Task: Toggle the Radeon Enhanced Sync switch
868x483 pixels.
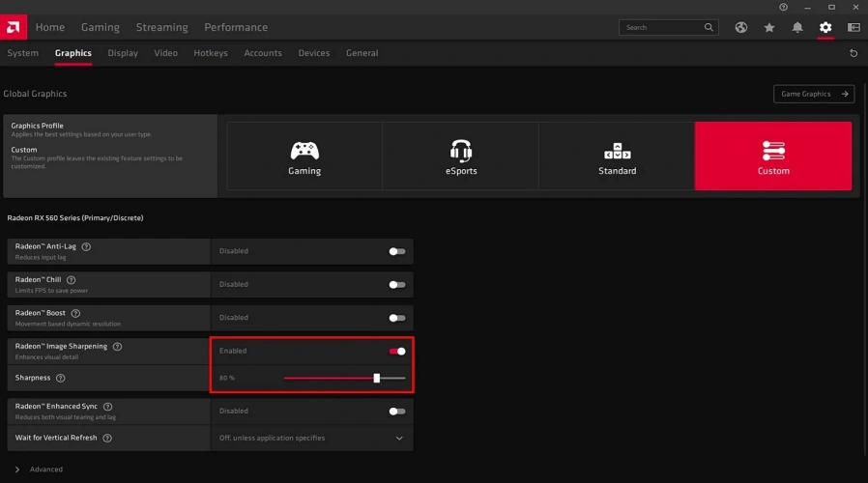Action: tap(396, 412)
